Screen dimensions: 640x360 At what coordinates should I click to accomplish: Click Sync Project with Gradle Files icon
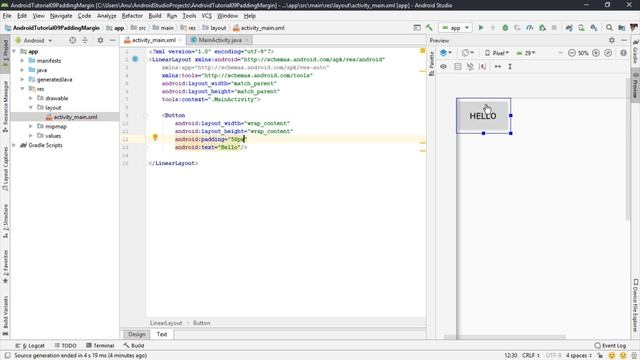(569, 28)
